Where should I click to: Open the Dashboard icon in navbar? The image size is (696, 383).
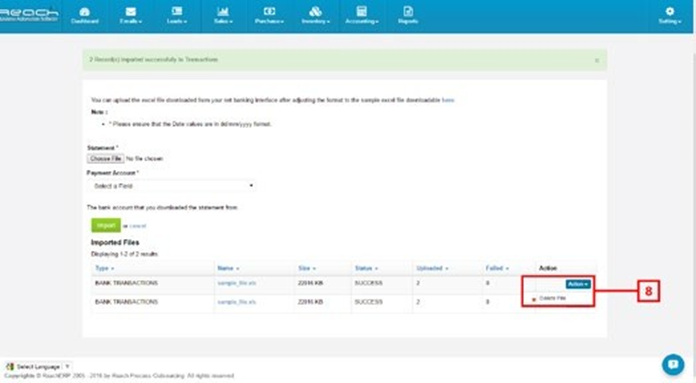pyautogui.click(x=84, y=12)
